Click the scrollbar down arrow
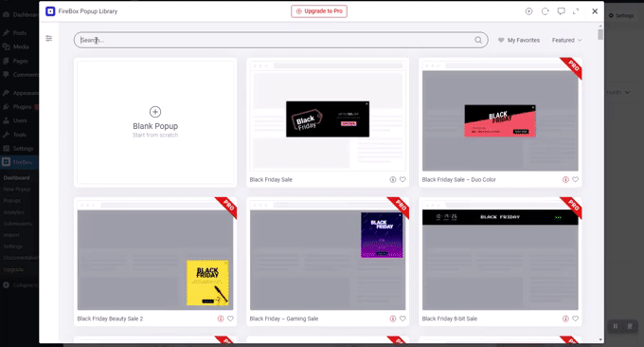The image size is (644, 347). [600, 340]
